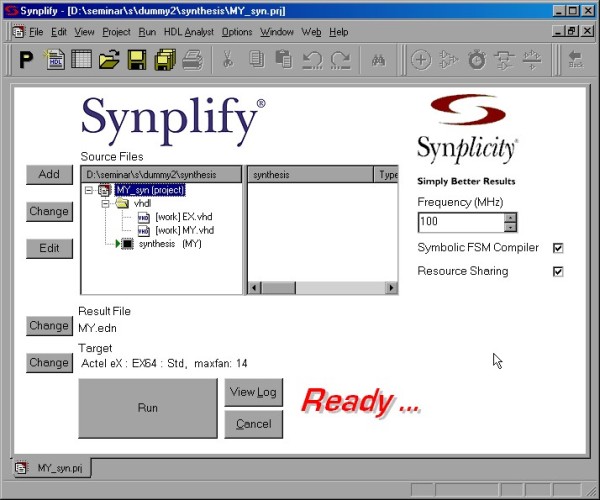The width and height of the screenshot is (600, 500).
Task: Click the flattened gates schematic icon
Action: (x=532, y=60)
